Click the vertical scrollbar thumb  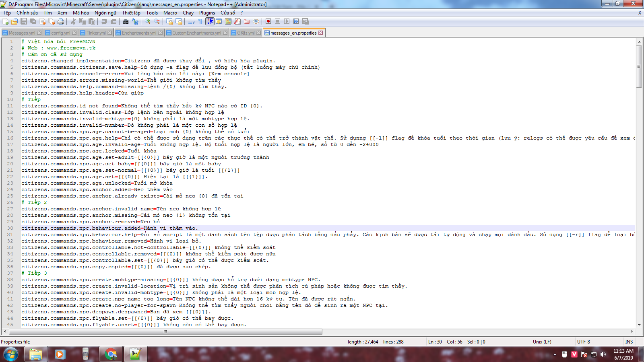point(639,66)
